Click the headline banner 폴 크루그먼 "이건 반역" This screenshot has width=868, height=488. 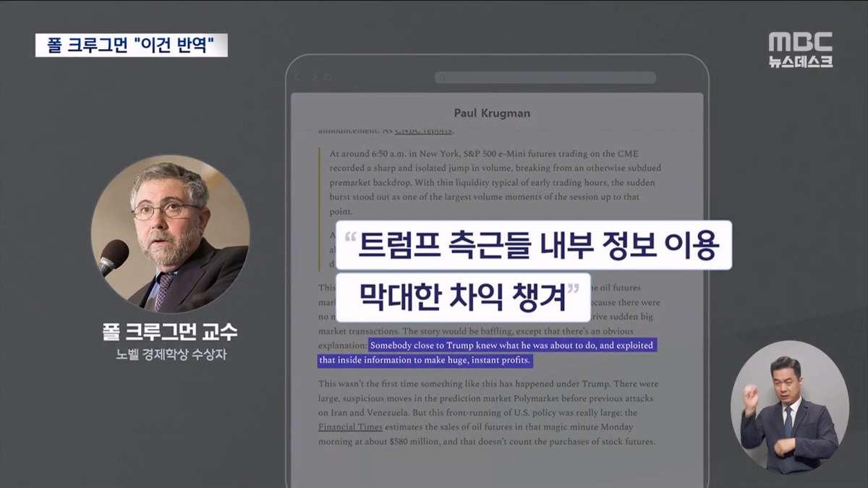coord(131,46)
